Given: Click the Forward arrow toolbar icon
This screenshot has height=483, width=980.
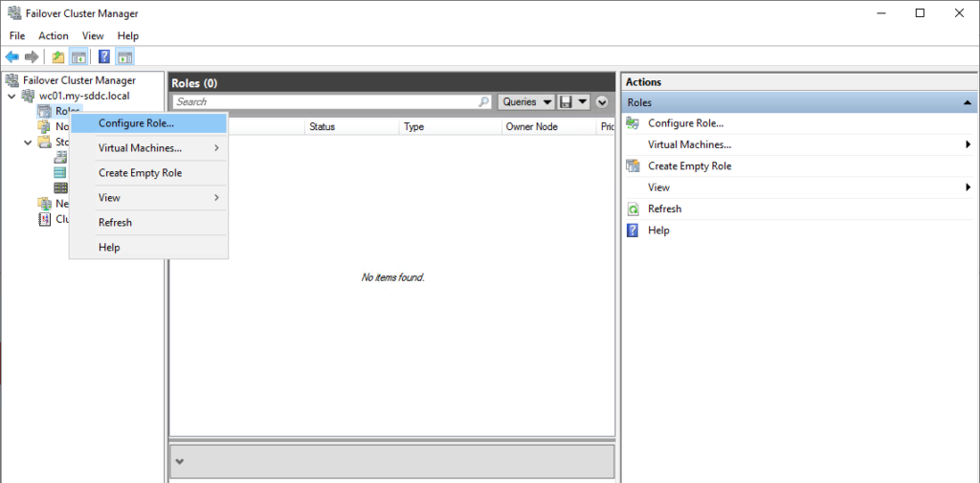Looking at the screenshot, I should (32, 56).
